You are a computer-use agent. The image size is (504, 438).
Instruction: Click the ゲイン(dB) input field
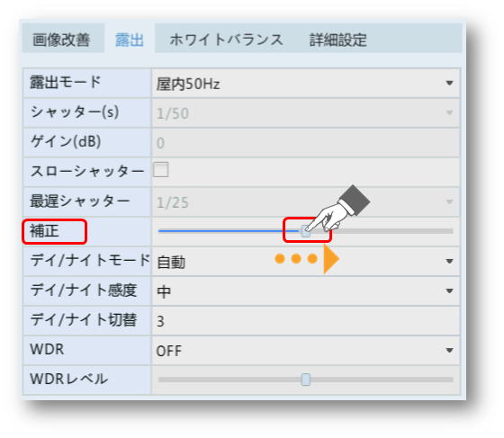306,143
